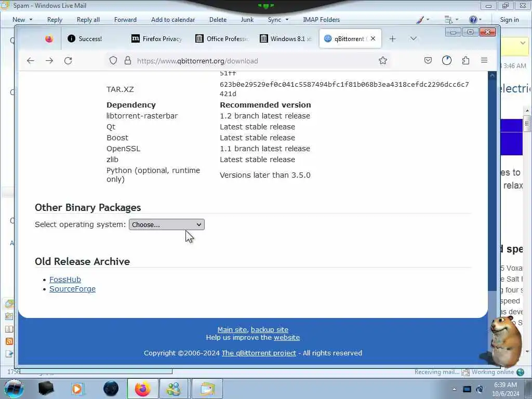Open the black folder taskbar icon
The image size is (532, 399).
tap(46, 389)
